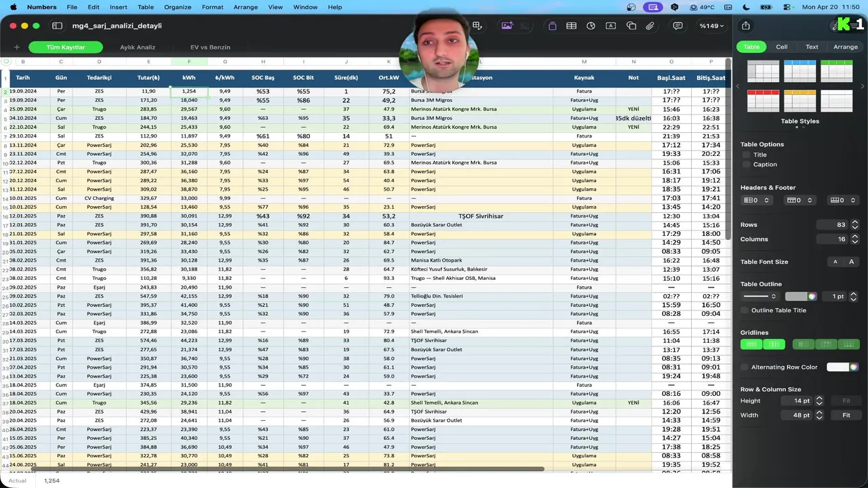Open table outline color wheel
Screen dimensions: 868x488
pyautogui.click(x=812, y=296)
